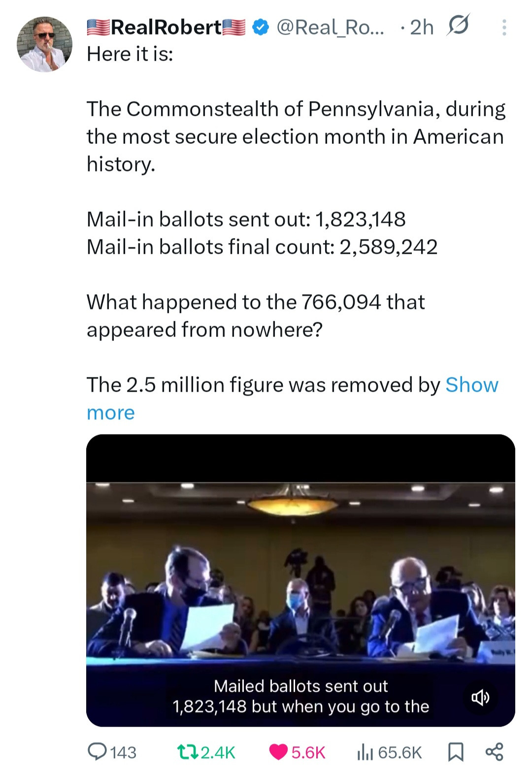The width and height of the screenshot is (532, 775).
Task: Click the 2h timestamp
Action: pyautogui.click(x=422, y=28)
